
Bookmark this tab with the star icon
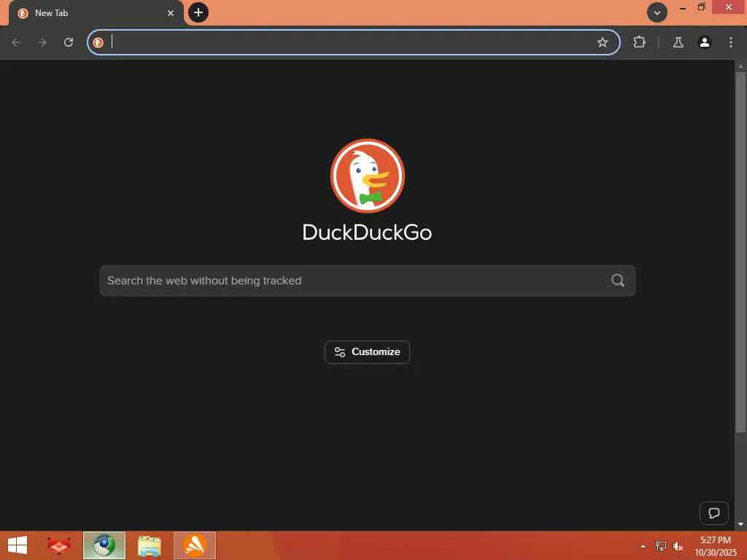(x=602, y=42)
